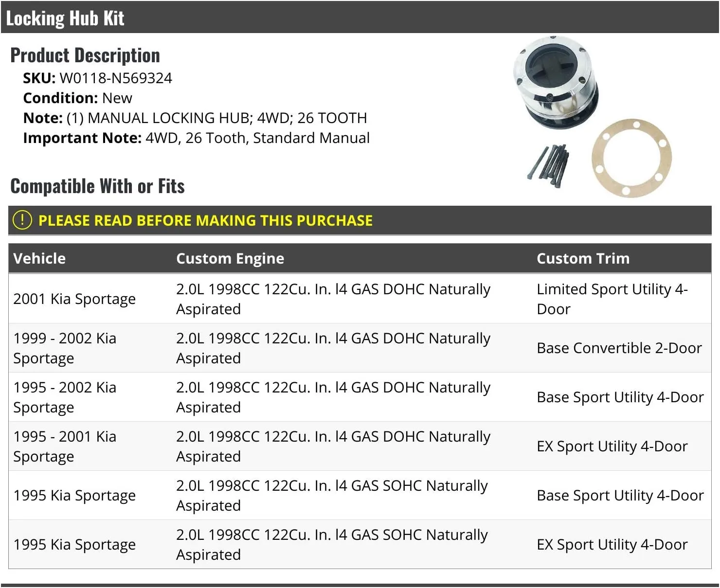Click the Vehicle column header

coord(39,258)
